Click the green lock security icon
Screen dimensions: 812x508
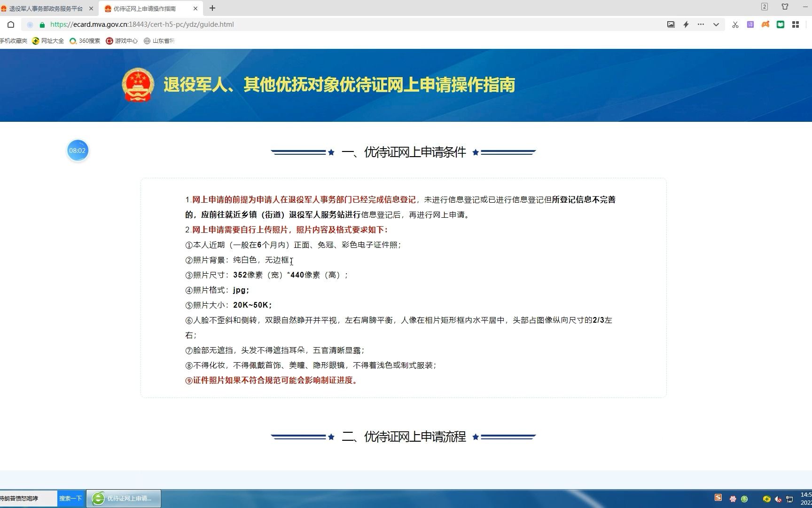click(42, 25)
